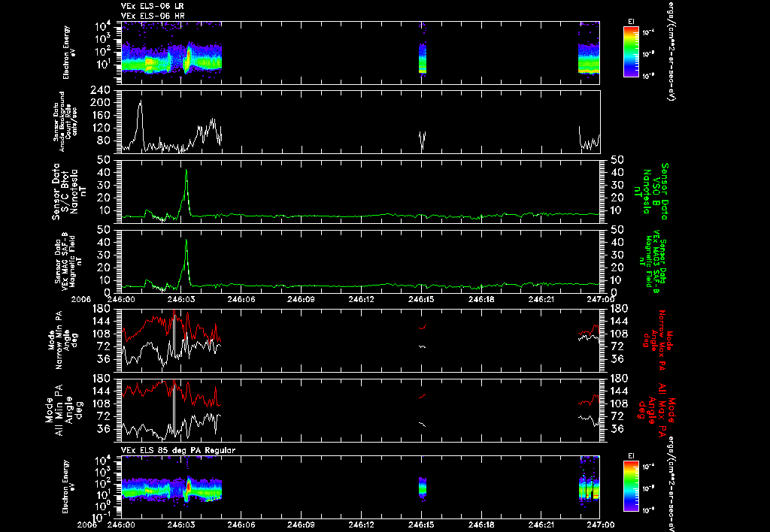Viewport: 770px width, 532px height.
Task: Click the 'Electron Energy eV' label of bottom spectrogram
Action: pos(69,487)
